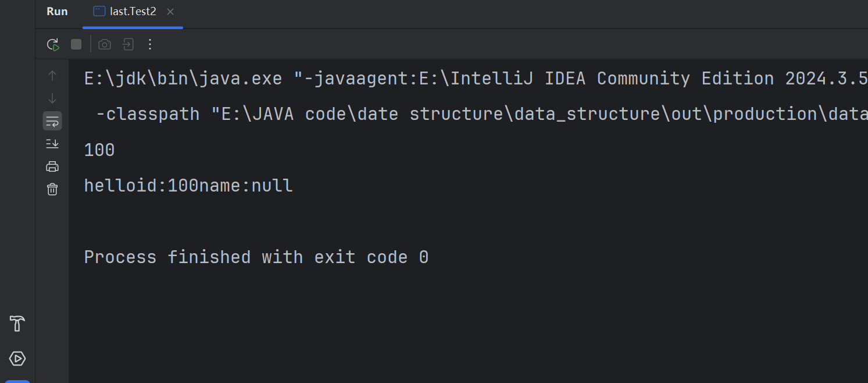Stop the running process
The width and height of the screenshot is (868, 383).
(x=76, y=44)
